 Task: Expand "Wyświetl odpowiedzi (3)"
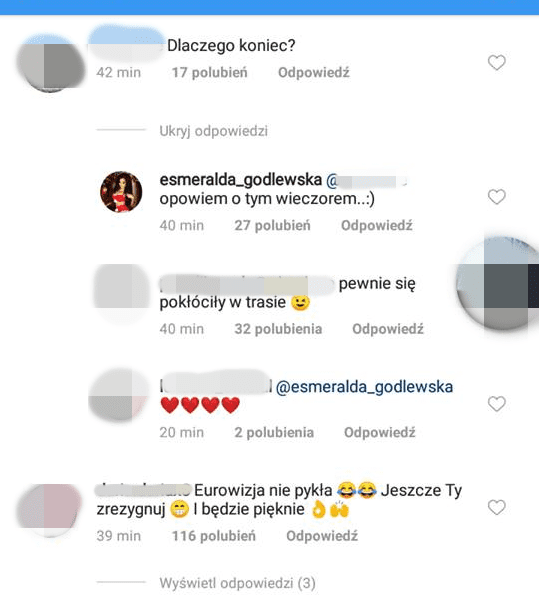pos(237,583)
